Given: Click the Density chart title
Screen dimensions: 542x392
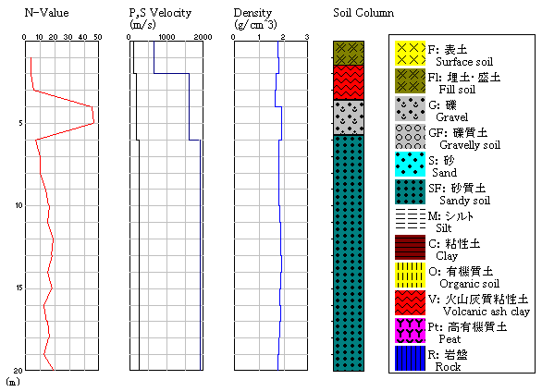Looking at the screenshot, I should pyautogui.click(x=253, y=13).
